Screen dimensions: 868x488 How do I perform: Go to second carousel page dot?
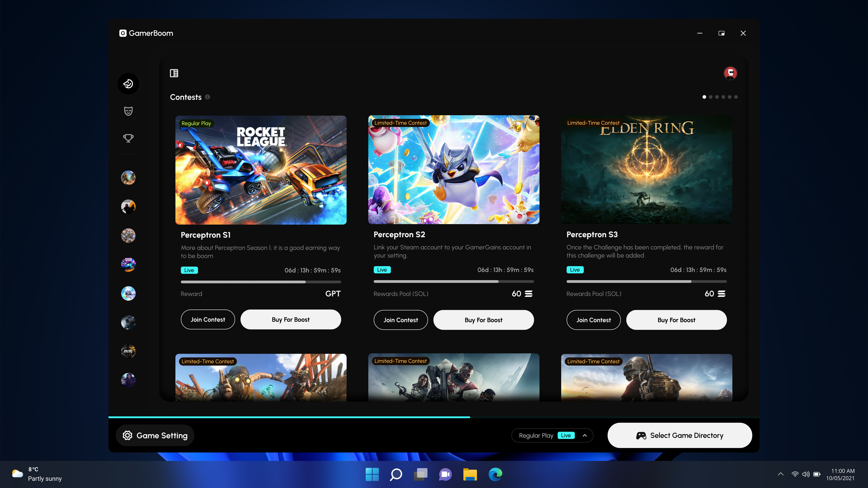(711, 97)
